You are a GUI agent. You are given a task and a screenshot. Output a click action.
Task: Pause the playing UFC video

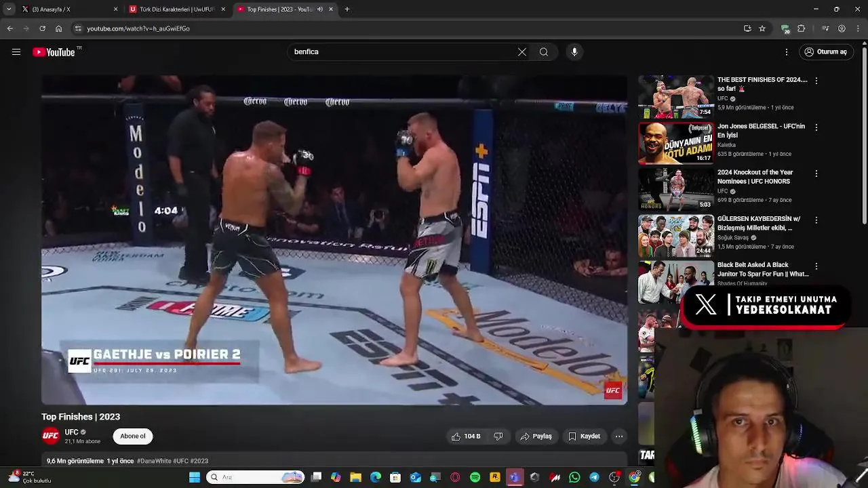[x=334, y=240]
